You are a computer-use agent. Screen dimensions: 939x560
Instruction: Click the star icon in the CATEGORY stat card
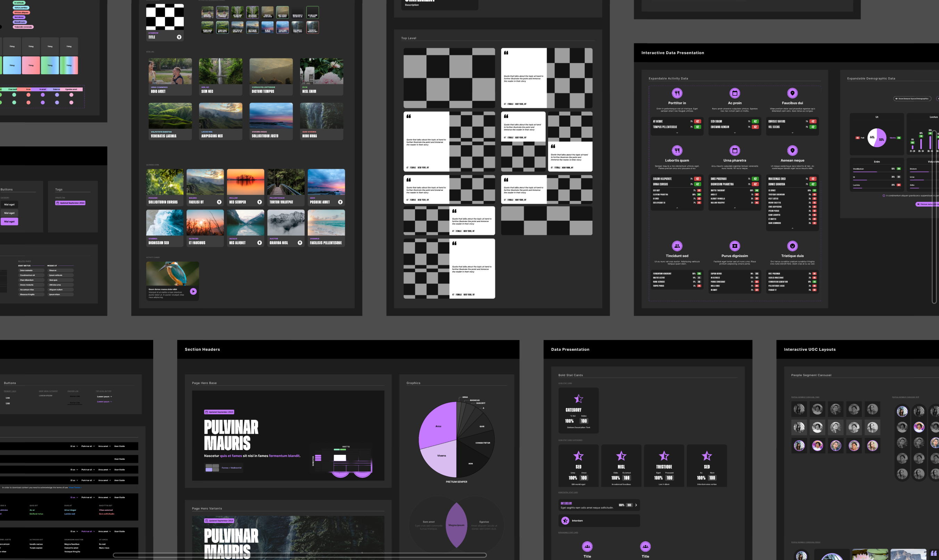click(579, 399)
